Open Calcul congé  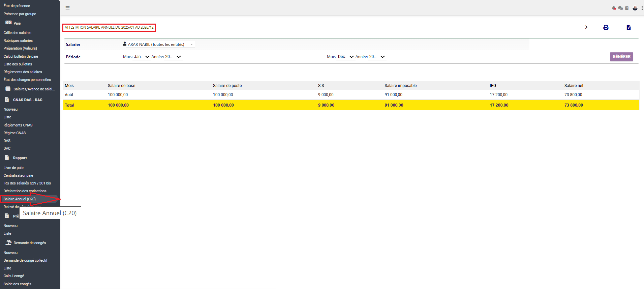pyautogui.click(x=14, y=276)
